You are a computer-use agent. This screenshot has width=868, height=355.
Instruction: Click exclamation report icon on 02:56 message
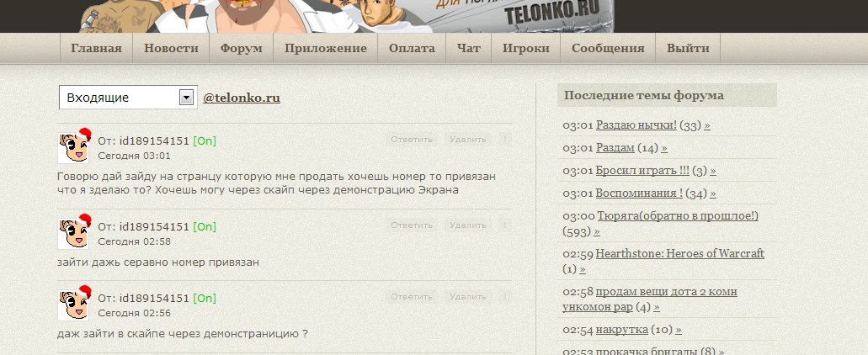coord(504,296)
